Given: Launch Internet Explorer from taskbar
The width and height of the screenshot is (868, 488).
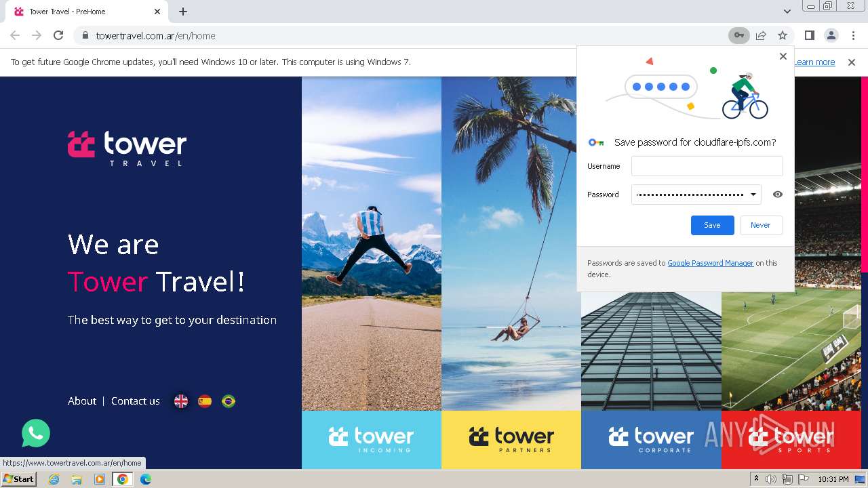Looking at the screenshot, I should click(54, 479).
